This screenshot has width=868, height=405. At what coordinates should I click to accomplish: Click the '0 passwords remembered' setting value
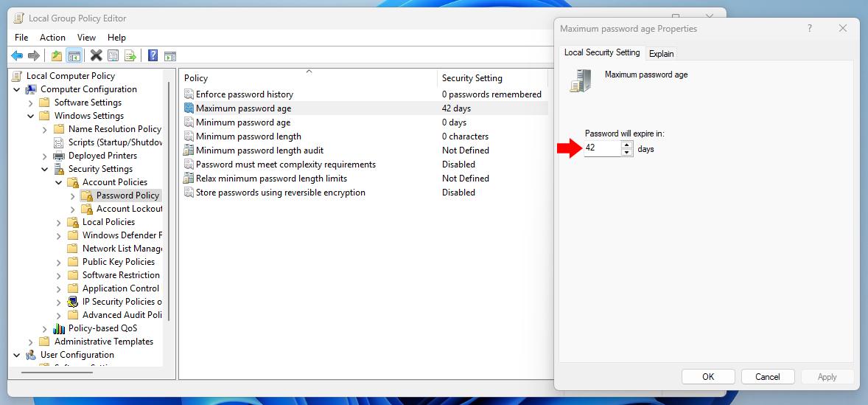491,94
